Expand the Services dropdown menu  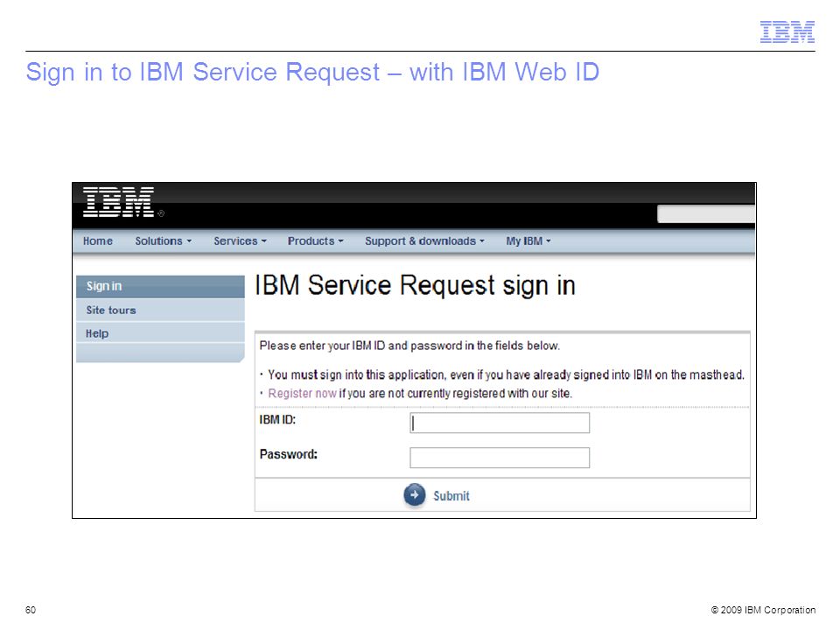[240, 241]
